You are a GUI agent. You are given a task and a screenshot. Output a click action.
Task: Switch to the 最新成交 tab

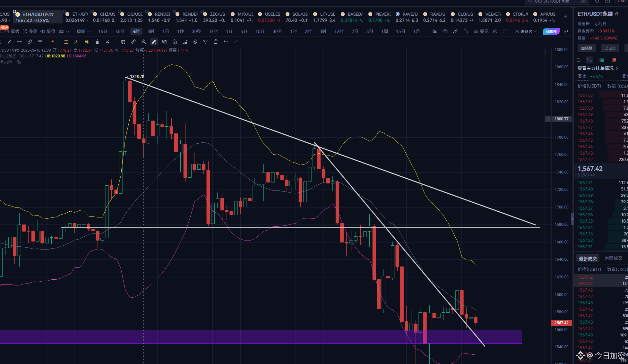click(588, 258)
